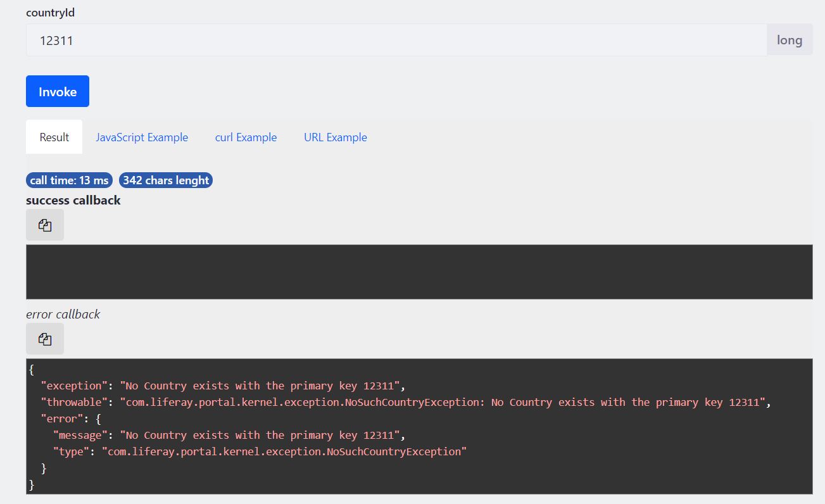Click the "throwable" line in error JSON
The height and width of the screenshot is (504, 825).
[405, 402]
